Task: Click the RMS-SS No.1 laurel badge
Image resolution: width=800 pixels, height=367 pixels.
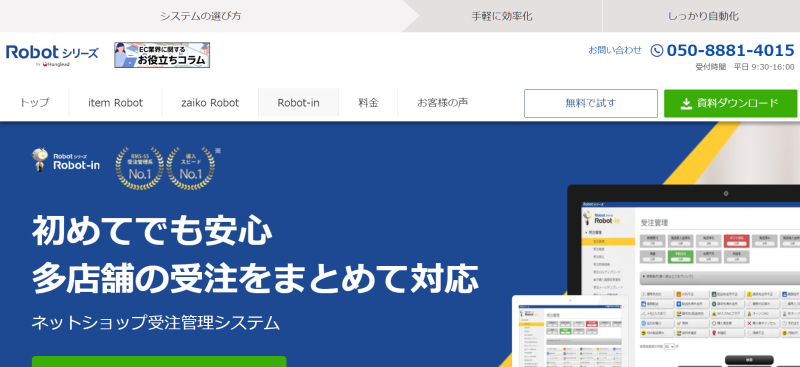Action: [139, 168]
